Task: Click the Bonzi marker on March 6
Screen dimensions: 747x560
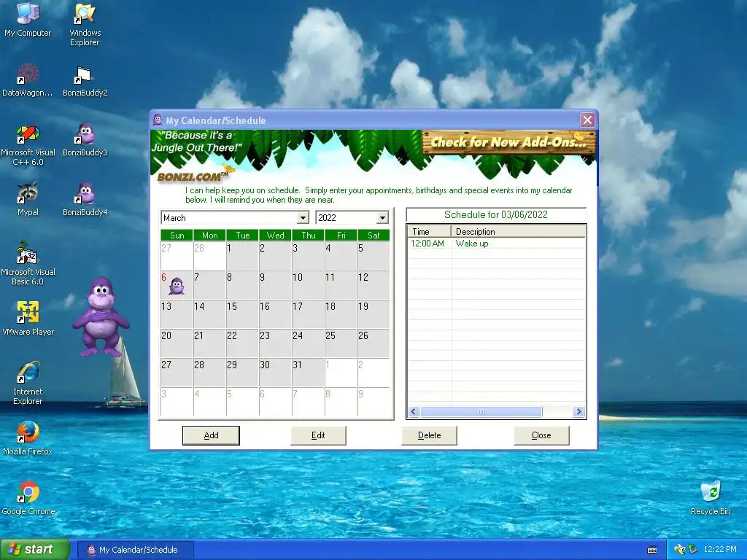Action: (177, 286)
